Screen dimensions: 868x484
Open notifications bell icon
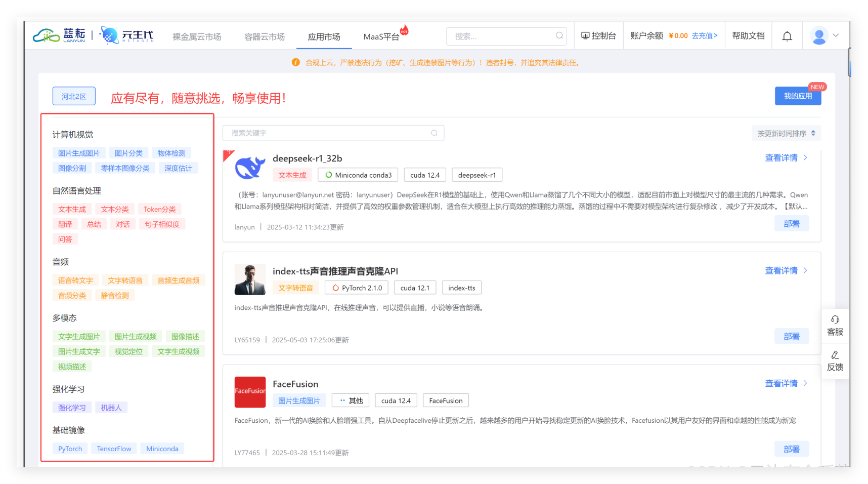(787, 36)
